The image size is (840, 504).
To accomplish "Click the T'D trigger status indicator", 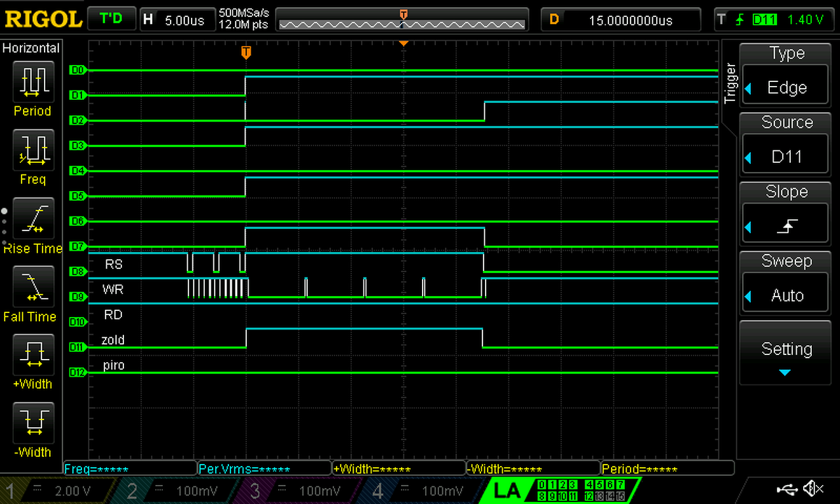I will (x=111, y=19).
